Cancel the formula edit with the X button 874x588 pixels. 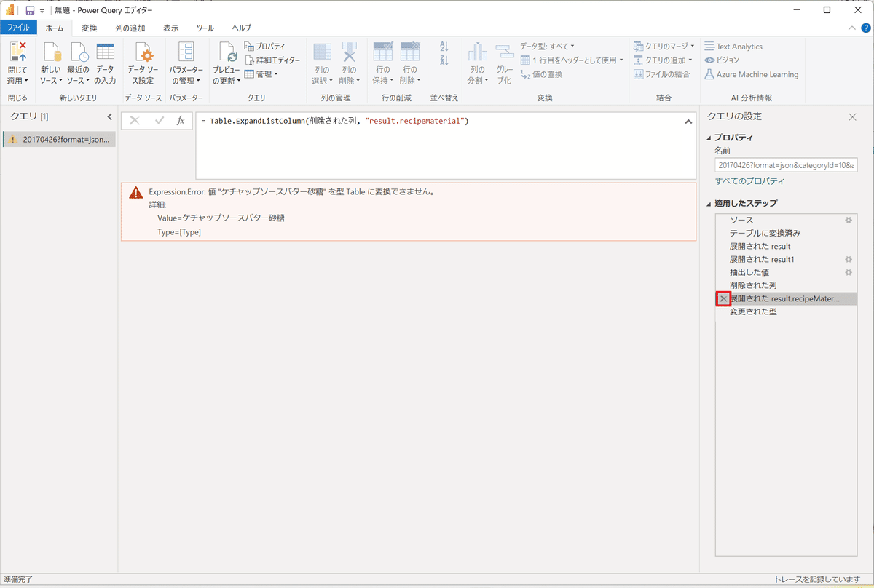click(135, 121)
